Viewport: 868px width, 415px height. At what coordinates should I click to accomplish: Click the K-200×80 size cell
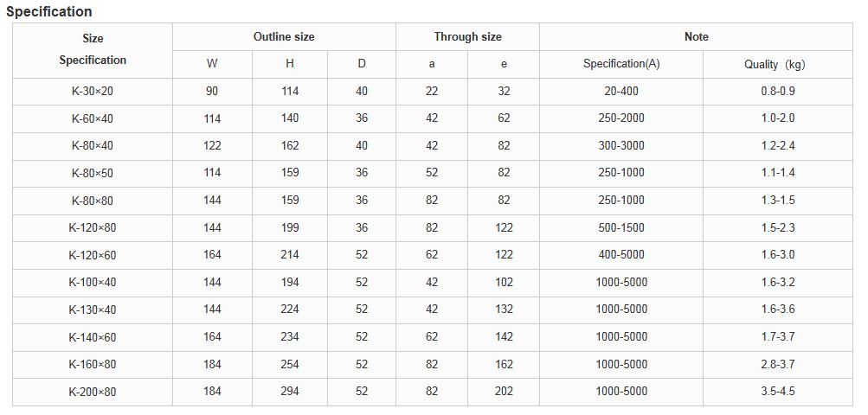pos(93,392)
